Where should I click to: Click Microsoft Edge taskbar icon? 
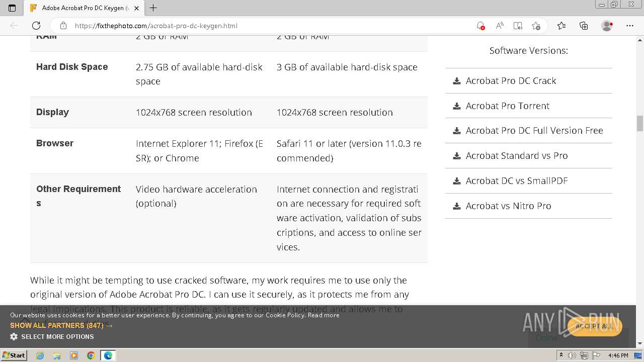click(x=108, y=355)
